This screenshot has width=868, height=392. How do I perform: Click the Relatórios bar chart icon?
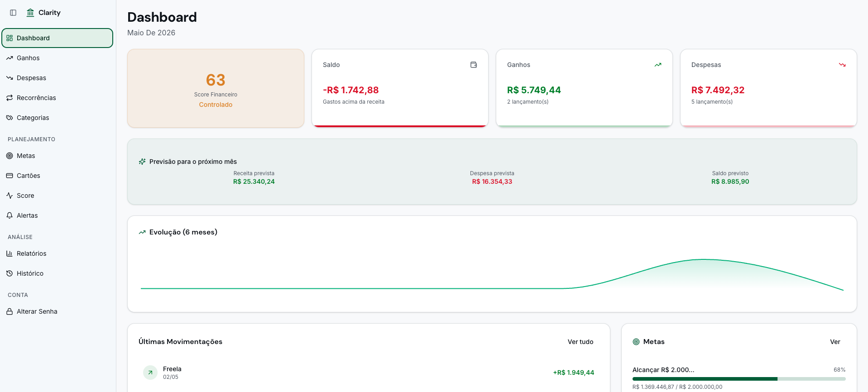click(x=10, y=253)
